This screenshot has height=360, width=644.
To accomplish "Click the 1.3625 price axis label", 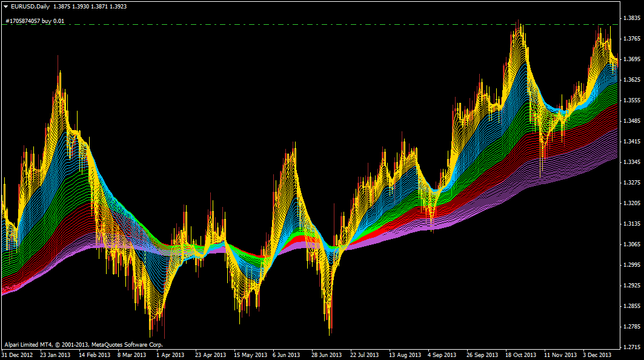I will coord(632,79).
